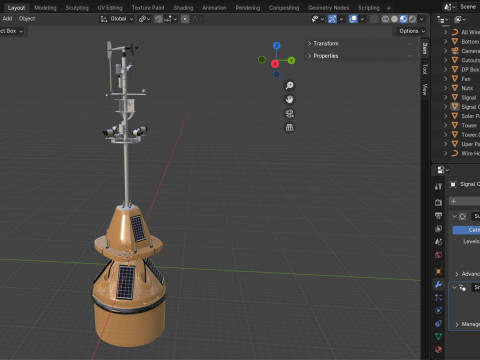480x360 pixels.
Task: Open the Options dropdown in viewport
Action: pyautogui.click(x=412, y=31)
